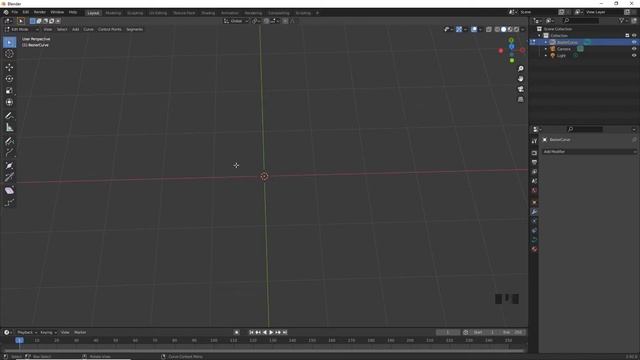Select the Shear tool
Viewport: 640px width, 360px height.
click(9, 191)
